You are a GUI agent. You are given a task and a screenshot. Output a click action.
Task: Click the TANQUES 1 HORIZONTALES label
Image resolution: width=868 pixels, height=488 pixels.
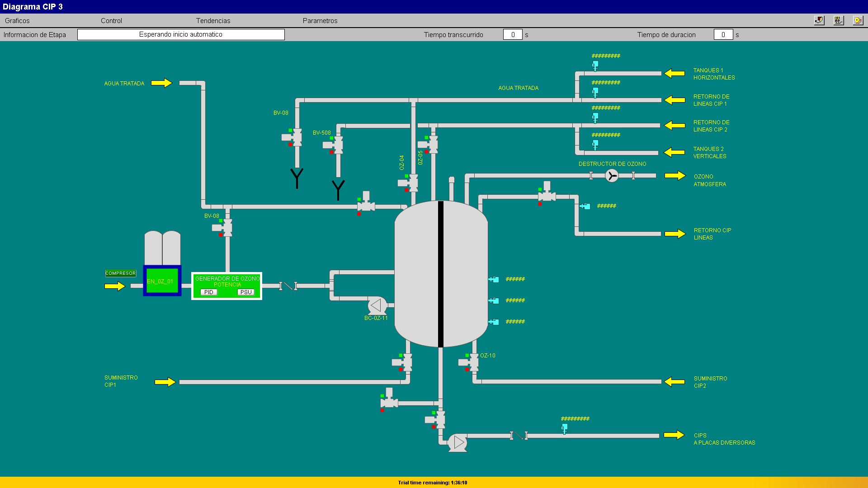tap(714, 74)
